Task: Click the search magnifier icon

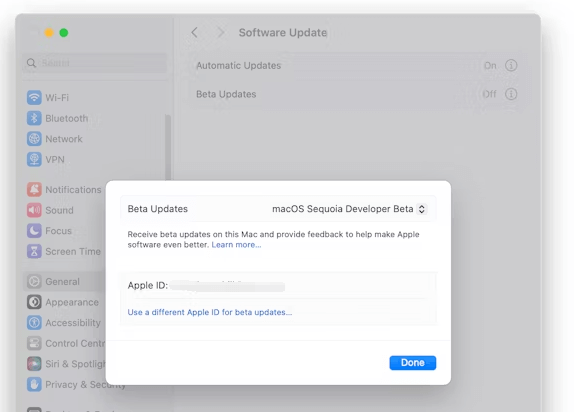Action: coord(31,63)
